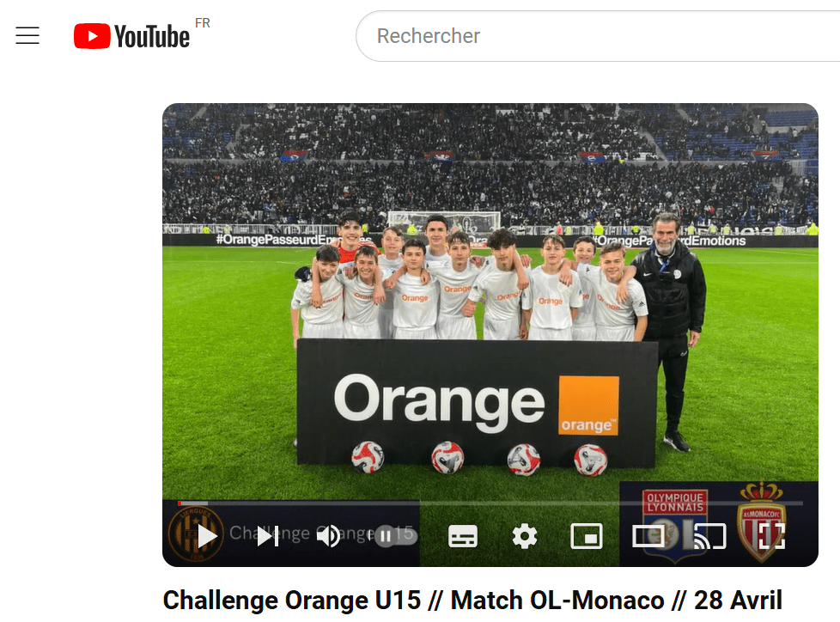Play the video with the play button

[x=207, y=536]
